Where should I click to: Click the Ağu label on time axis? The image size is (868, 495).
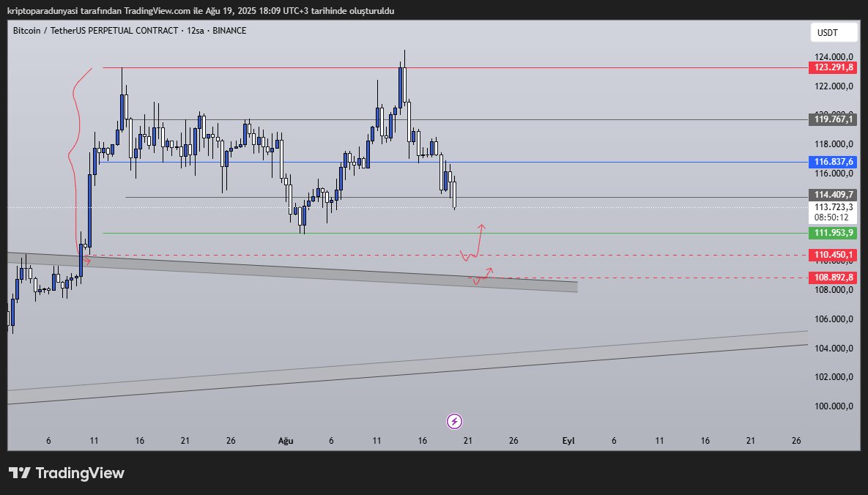click(285, 441)
